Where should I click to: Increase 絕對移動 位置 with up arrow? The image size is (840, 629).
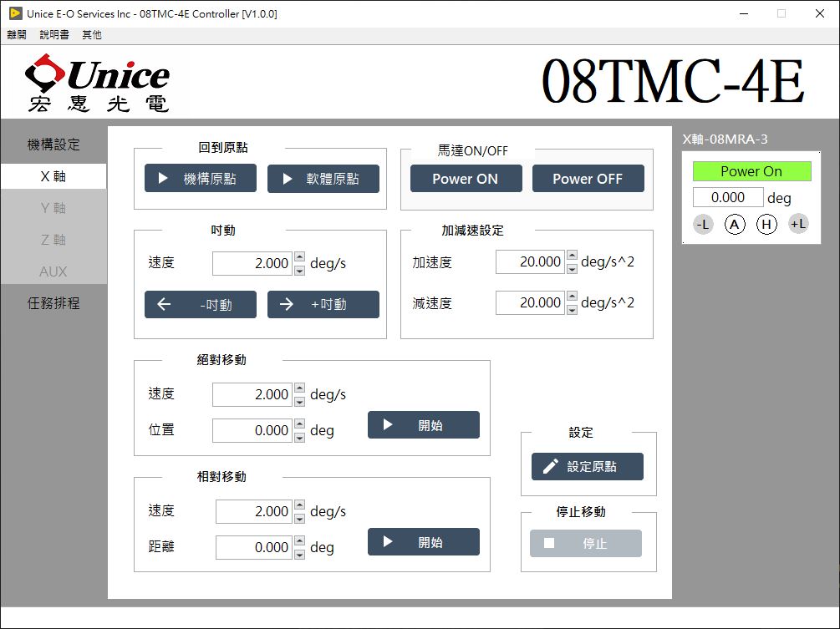click(300, 424)
